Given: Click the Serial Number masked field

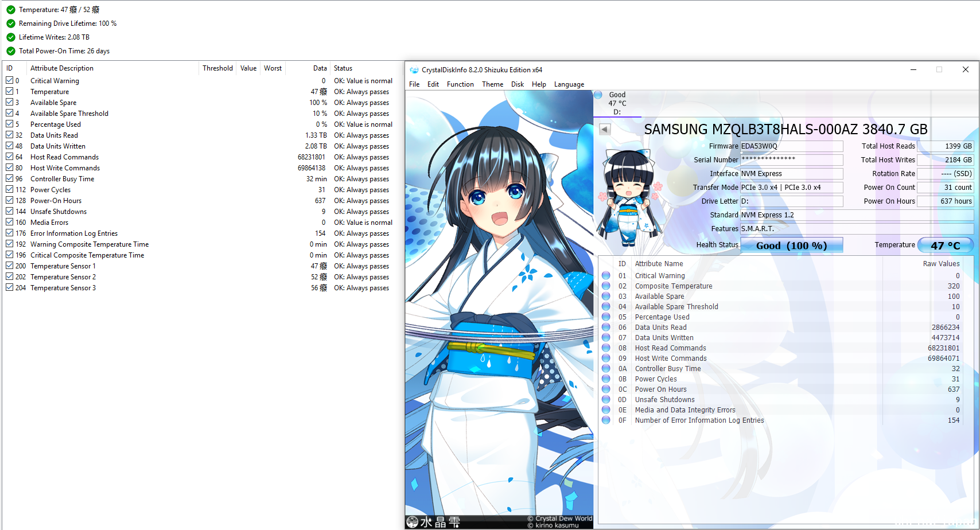Looking at the screenshot, I should coord(792,160).
